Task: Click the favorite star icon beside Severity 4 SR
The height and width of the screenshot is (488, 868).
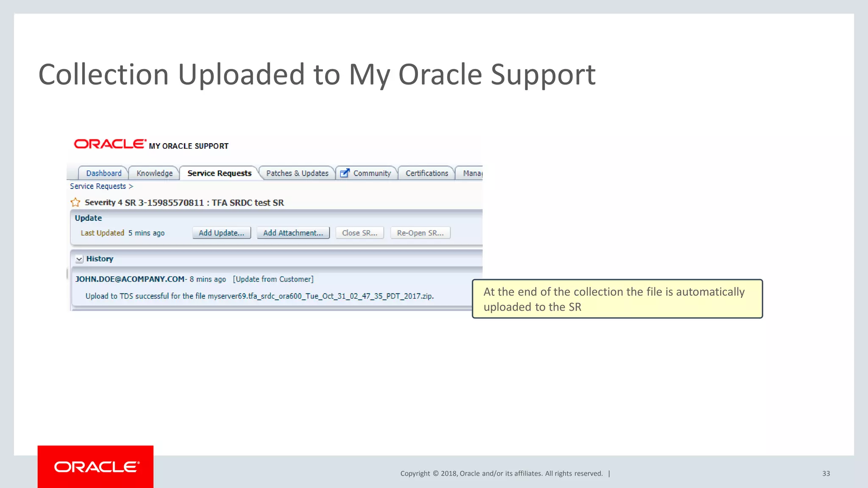Action: click(75, 202)
